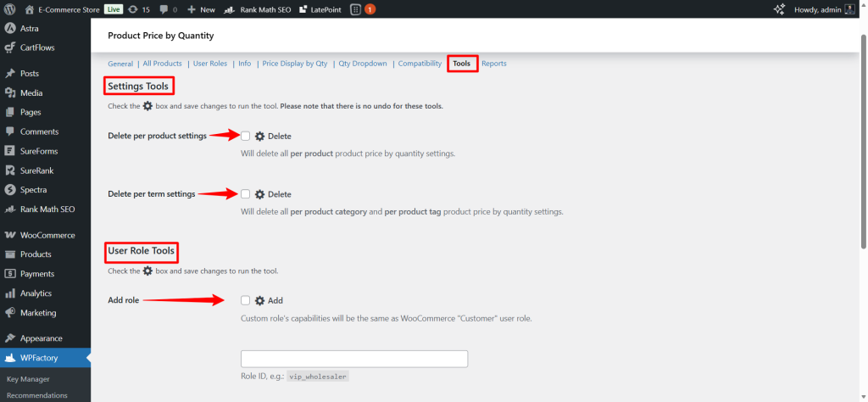Open the Howdy, admin account menu

click(x=822, y=8)
